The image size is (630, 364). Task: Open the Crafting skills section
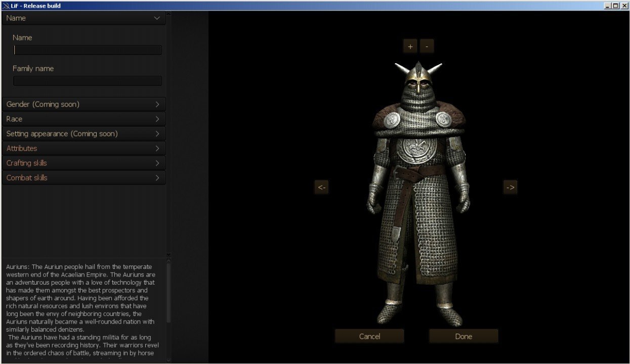[x=84, y=163]
